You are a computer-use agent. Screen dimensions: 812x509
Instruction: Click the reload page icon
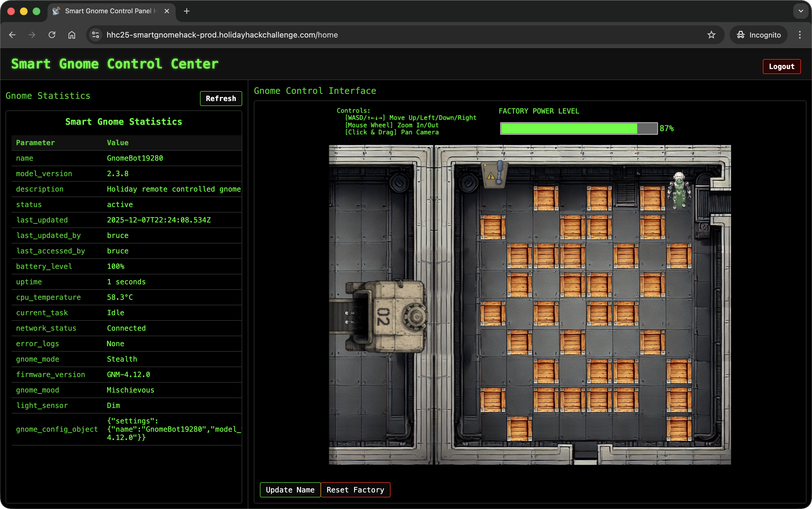coord(52,35)
